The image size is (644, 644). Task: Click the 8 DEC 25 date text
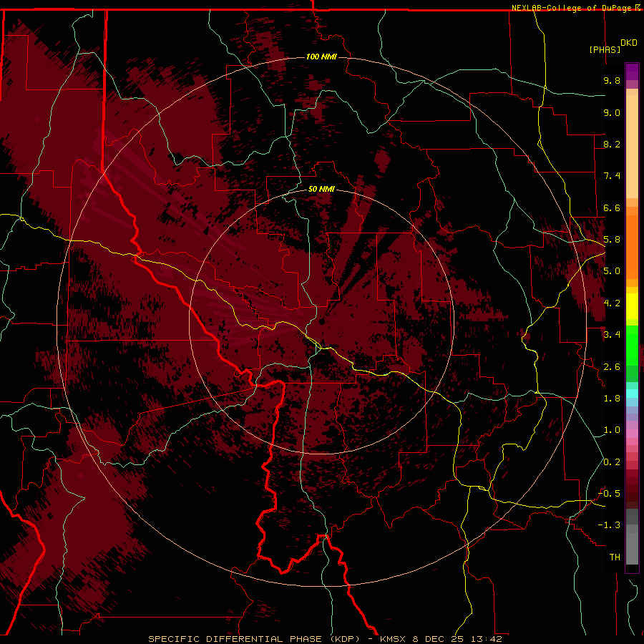click(439, 639)
